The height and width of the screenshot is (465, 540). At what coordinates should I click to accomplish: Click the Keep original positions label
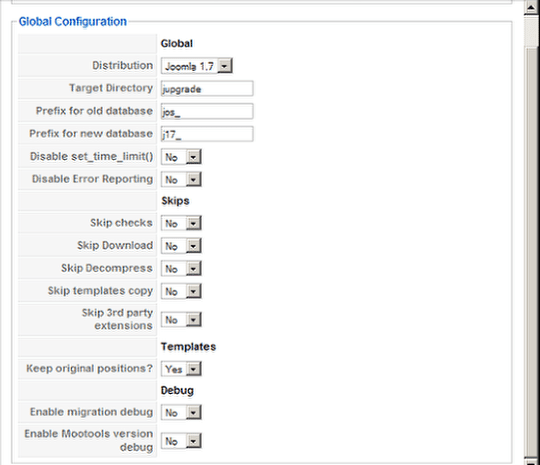click(90, 368)
